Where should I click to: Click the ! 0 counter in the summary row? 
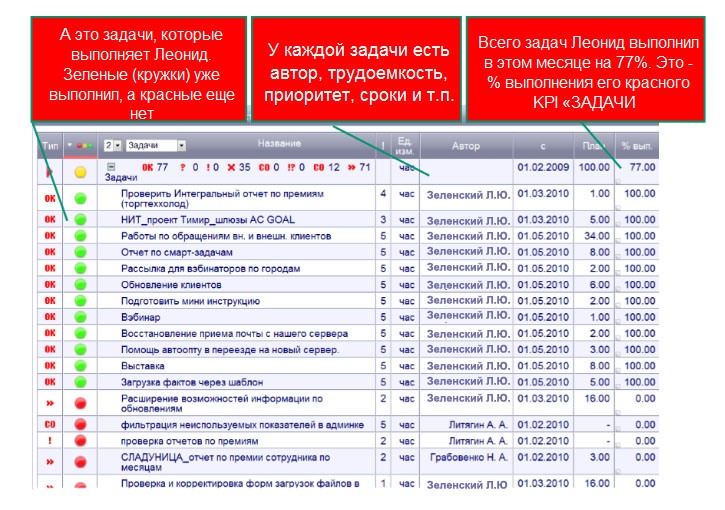click(x=212, y=167)
